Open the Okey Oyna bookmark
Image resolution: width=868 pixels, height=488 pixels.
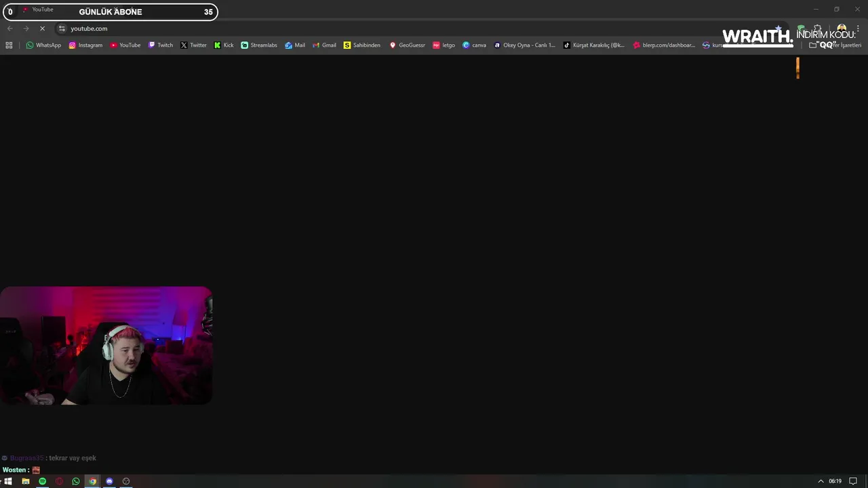(x=525, y=45)
